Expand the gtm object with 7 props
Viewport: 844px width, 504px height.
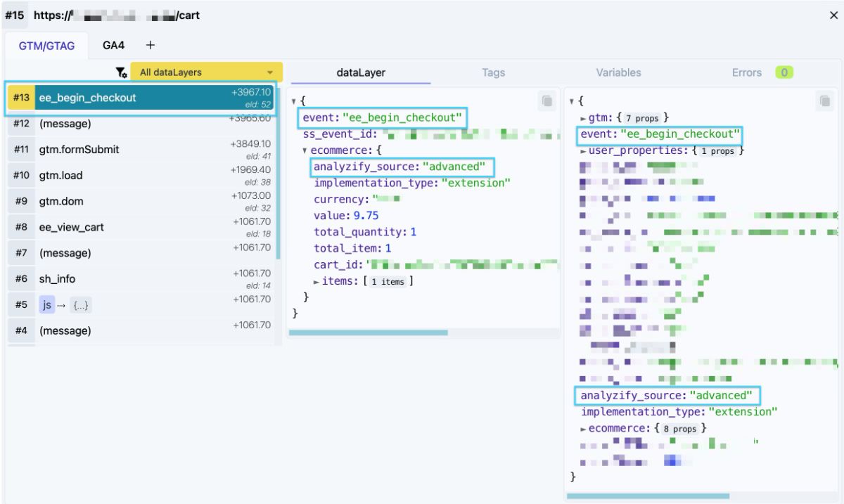(x=583, y=118)
